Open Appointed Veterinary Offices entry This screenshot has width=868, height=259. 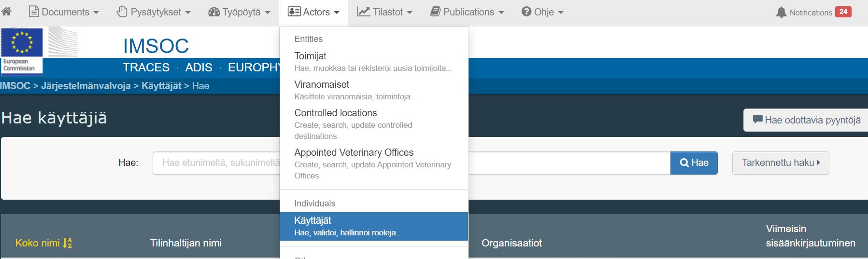pyautogui.click(x=354, y=152)
